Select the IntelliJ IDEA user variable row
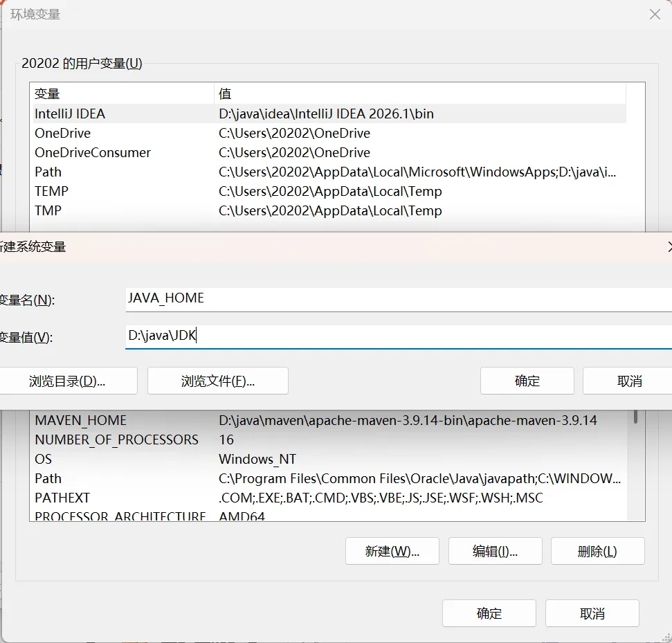Image resolution: width=672 pixels, height=643 pixels. (329, 114)
